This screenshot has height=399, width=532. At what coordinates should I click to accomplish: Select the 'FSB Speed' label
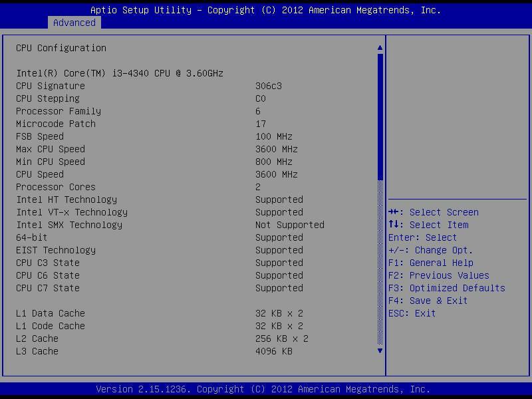coord(40,136)
